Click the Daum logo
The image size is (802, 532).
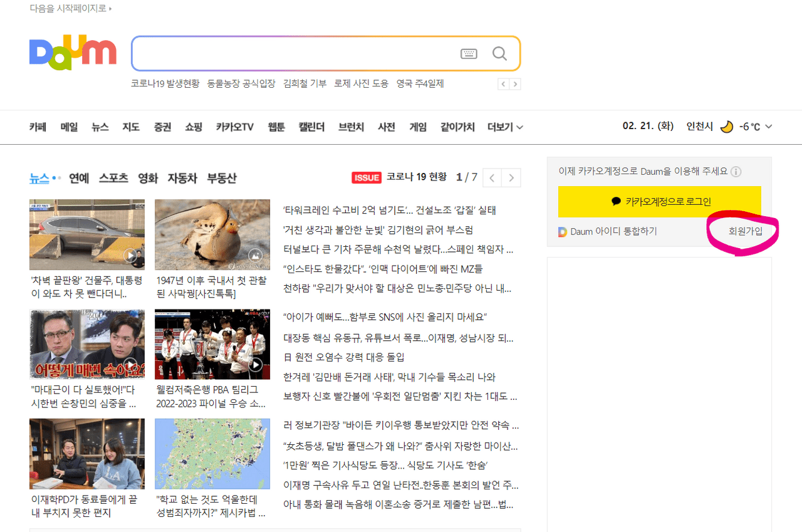pyautogui.click(x=73, y=53)
